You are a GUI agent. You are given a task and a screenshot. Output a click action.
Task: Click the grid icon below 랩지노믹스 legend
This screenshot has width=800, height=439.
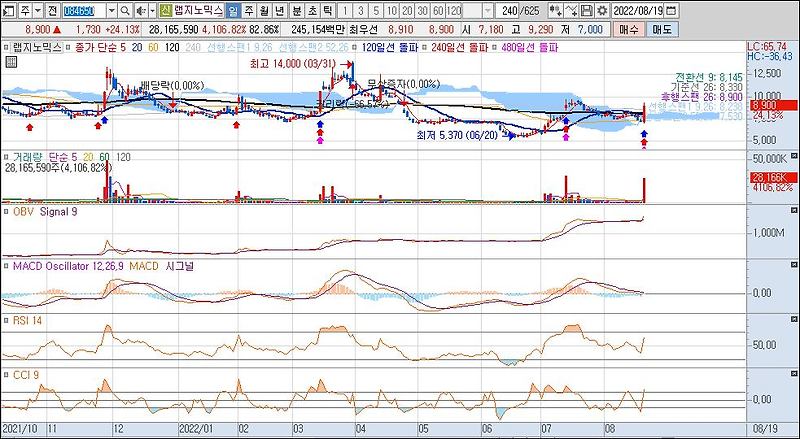11,62
